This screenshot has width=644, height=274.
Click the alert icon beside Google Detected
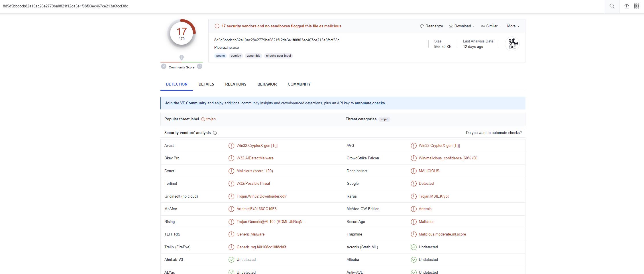(x=414, y=184)
